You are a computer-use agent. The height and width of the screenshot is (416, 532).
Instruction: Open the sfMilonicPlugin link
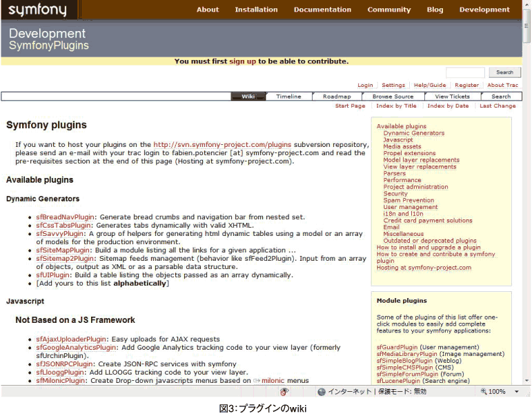pyautogui.click(x=61, y=381)
